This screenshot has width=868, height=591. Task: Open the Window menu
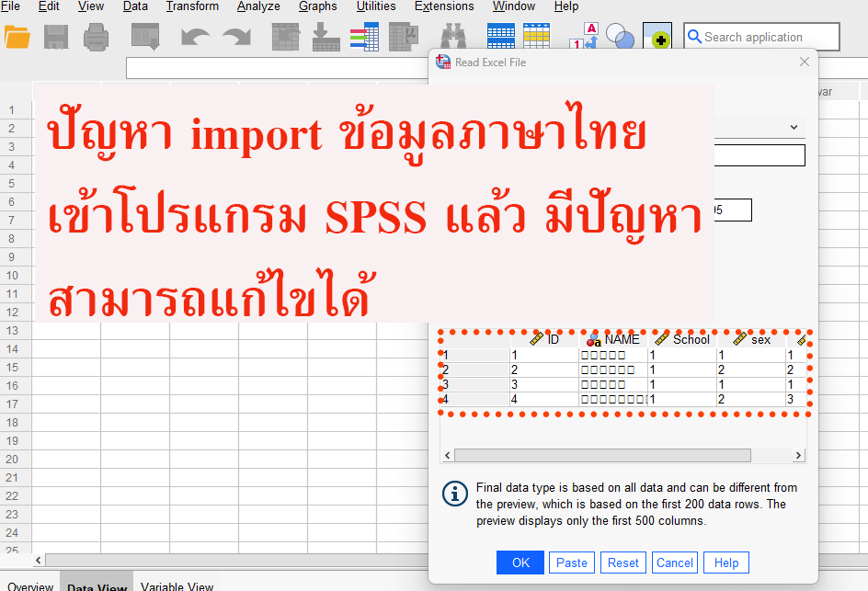point(514,6)
